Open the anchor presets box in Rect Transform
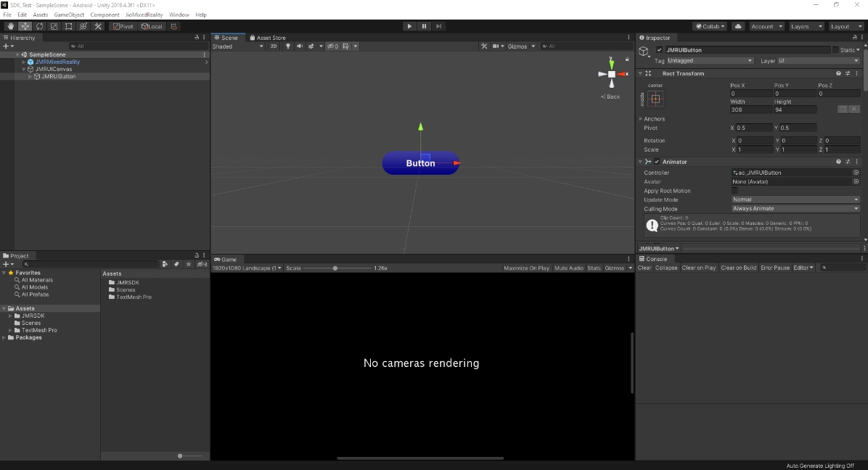 (x=655, y=99)
